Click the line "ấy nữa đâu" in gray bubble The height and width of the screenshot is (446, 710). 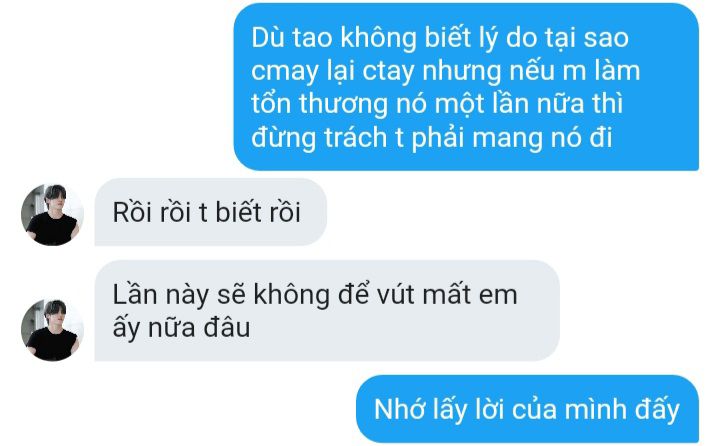(x=181, y=328)
